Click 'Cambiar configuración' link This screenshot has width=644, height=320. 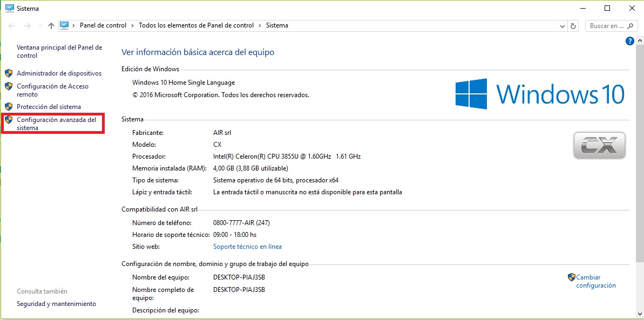point(595,281)
